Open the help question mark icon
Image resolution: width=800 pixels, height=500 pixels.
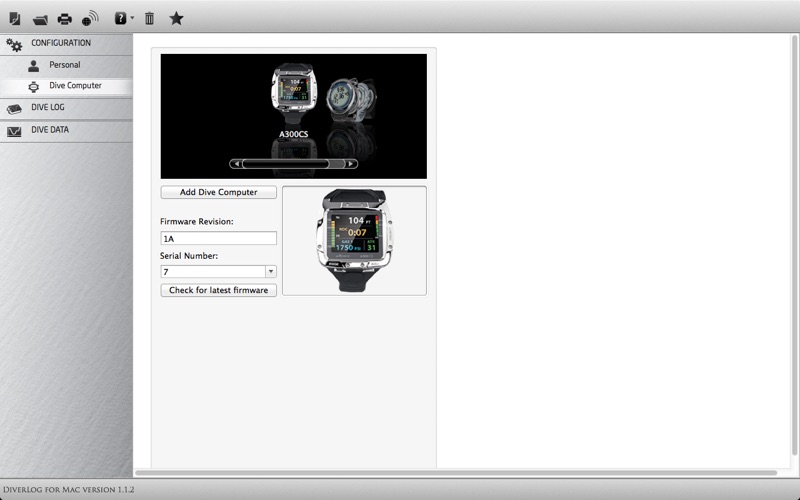[120, 19]
